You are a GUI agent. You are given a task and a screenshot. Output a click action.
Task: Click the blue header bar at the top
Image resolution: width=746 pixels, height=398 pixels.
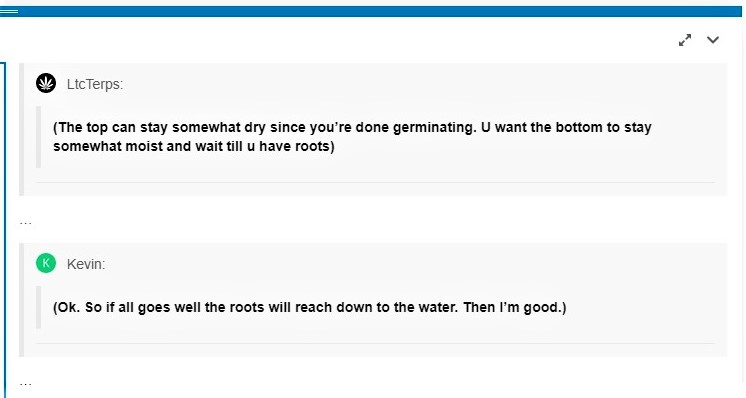371,11
